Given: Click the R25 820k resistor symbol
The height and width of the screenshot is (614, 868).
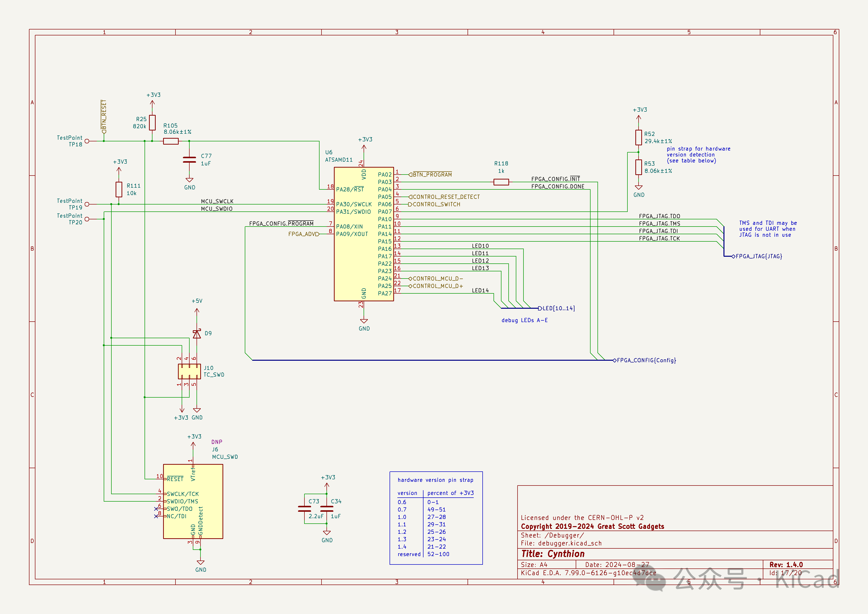Looking at the screenshot, I should point(152,123).
